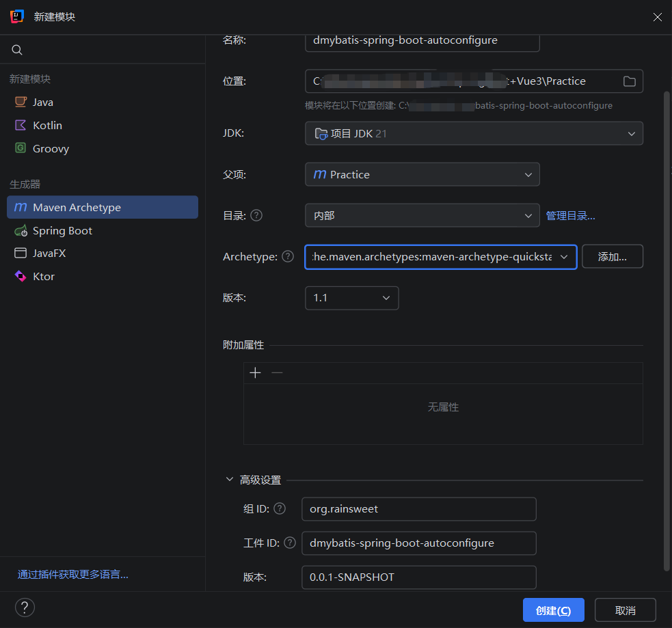Click into the 组 ID field
Image resolution: width=672 pixels, height=628 pixels.
click(x=418, y=509)
